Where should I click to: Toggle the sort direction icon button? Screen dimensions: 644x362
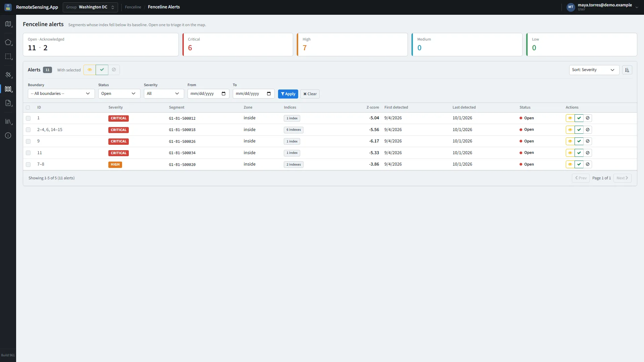point(627,70)
